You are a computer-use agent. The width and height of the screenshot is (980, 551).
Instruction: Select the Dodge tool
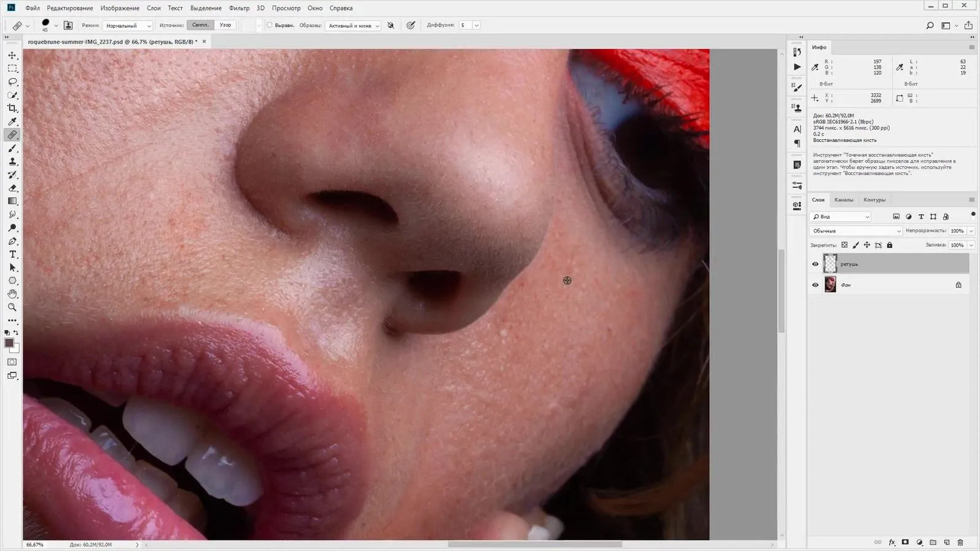(12, 228)
